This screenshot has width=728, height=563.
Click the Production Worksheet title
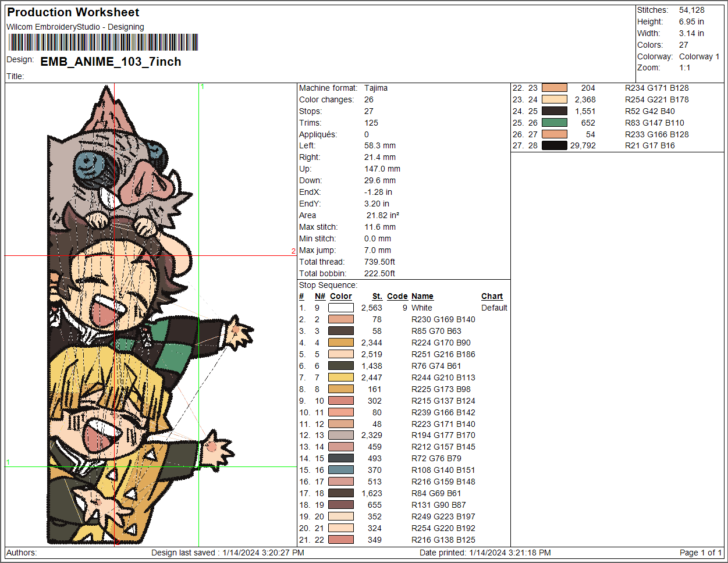tap(73, 12)
